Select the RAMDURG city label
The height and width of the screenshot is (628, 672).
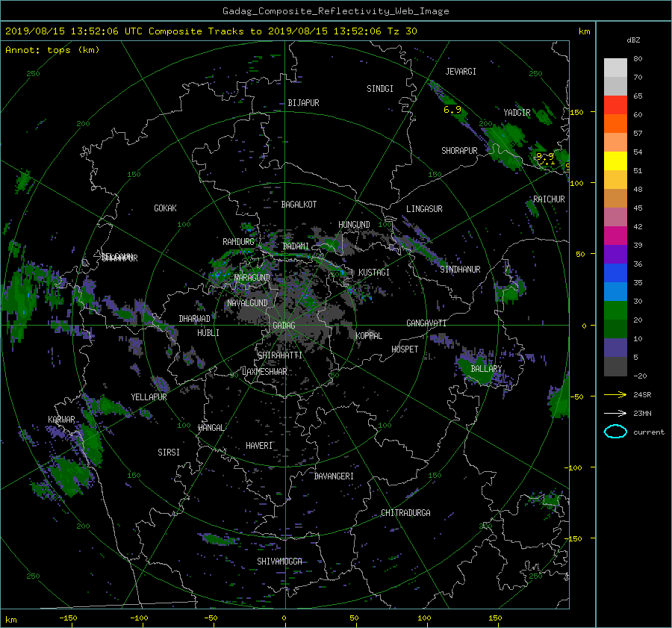pos(238,242)
